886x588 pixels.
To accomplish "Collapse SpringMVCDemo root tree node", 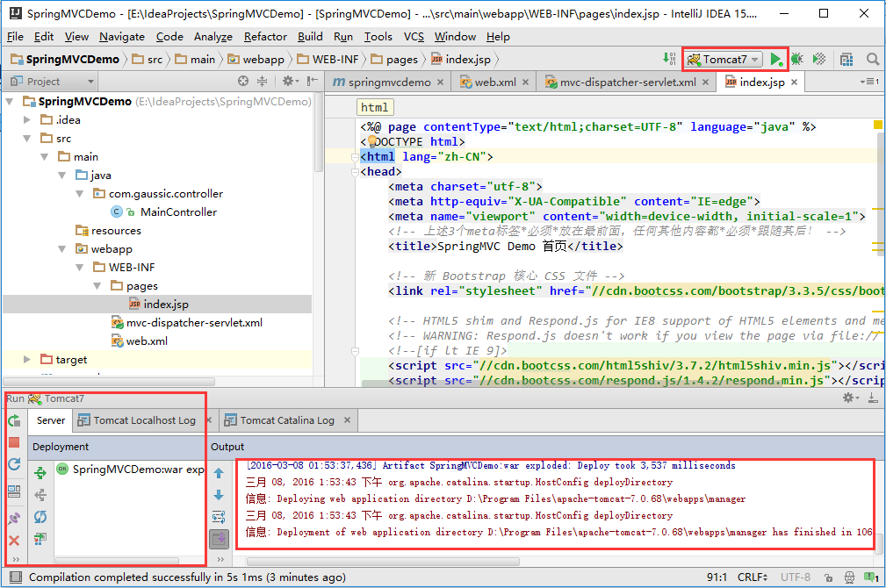I will [9, 102].
